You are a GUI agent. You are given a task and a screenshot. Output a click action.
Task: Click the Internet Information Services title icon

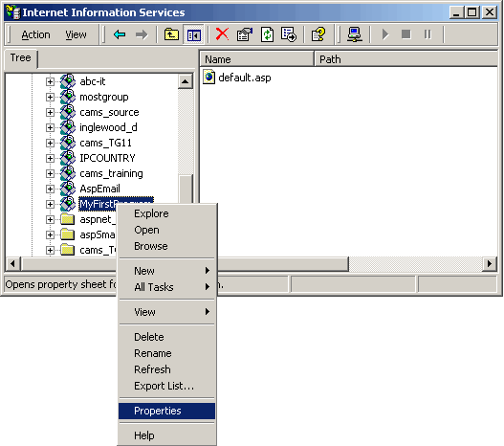tap(12, 12)
